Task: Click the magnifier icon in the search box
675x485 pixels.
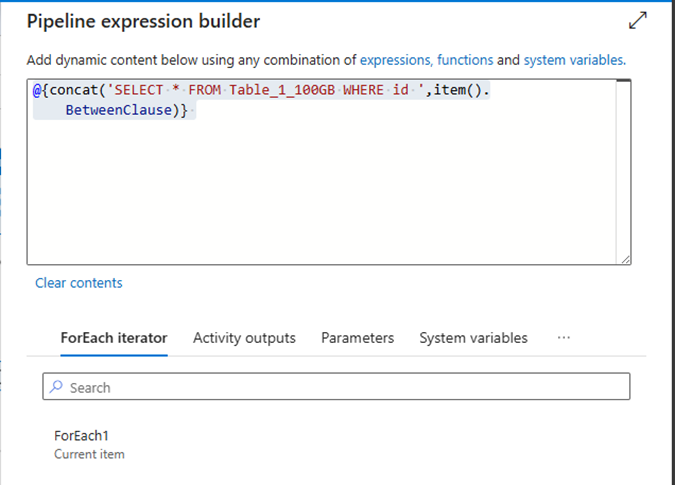Action: coord(57,387)
